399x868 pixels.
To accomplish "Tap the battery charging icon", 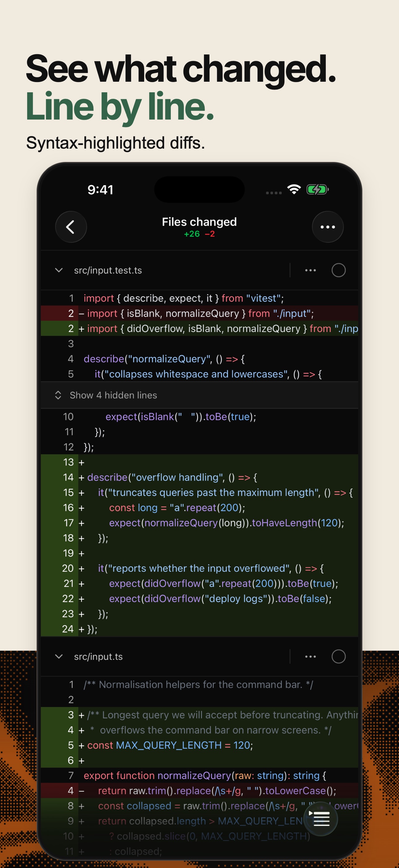I will click(318, 190).
